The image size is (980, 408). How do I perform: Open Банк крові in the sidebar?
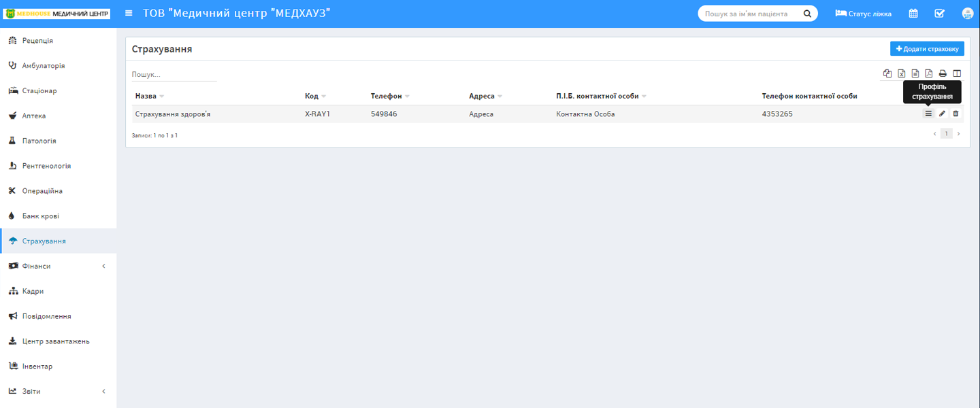coord(59,216)
